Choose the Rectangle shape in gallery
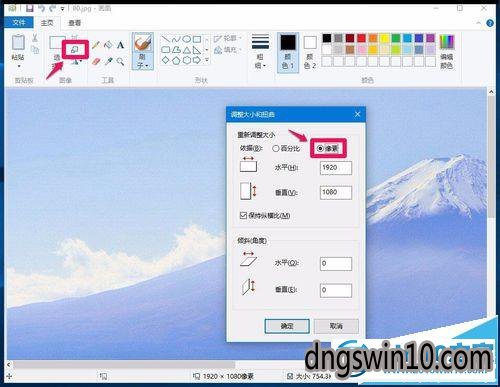 [x=197, y=40]
